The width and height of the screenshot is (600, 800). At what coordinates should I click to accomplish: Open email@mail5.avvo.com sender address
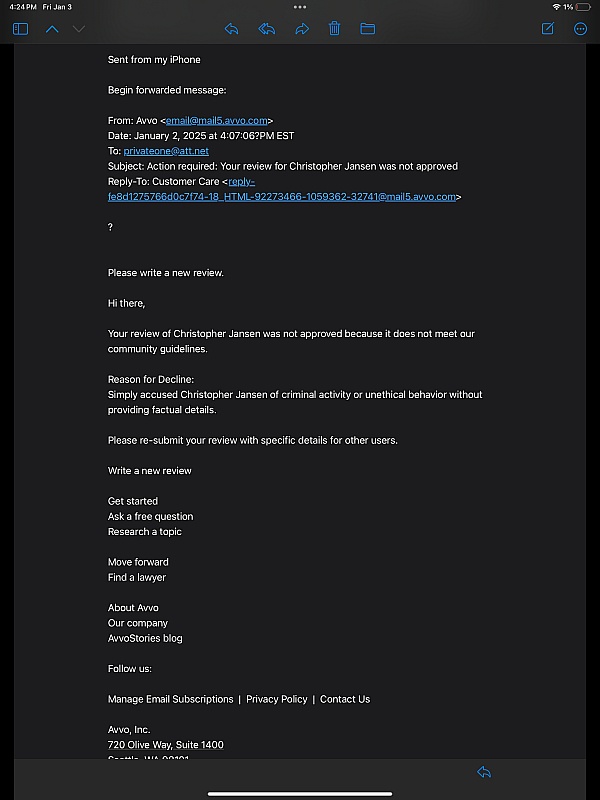216,120
